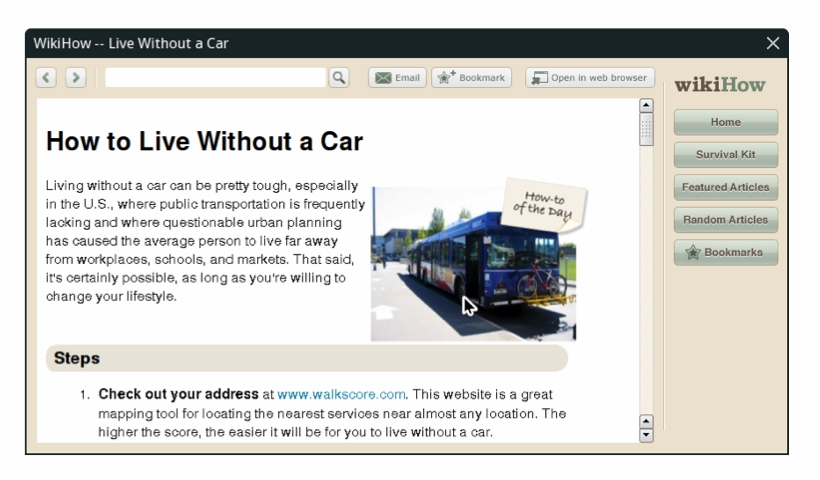Click the "Check out your address" step text
This screenshot has width=820, height=480.
tap(178, 394)
